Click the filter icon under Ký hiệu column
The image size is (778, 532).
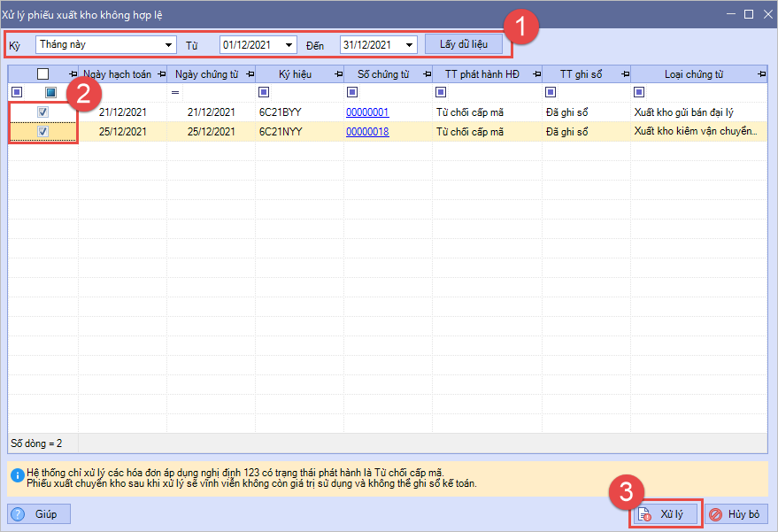coord(264,92)
